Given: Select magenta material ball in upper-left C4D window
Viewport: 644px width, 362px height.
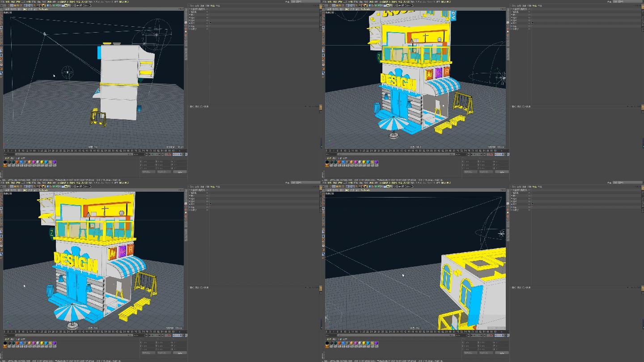Looking at the screenshot, I should click(x=34, y=162).
